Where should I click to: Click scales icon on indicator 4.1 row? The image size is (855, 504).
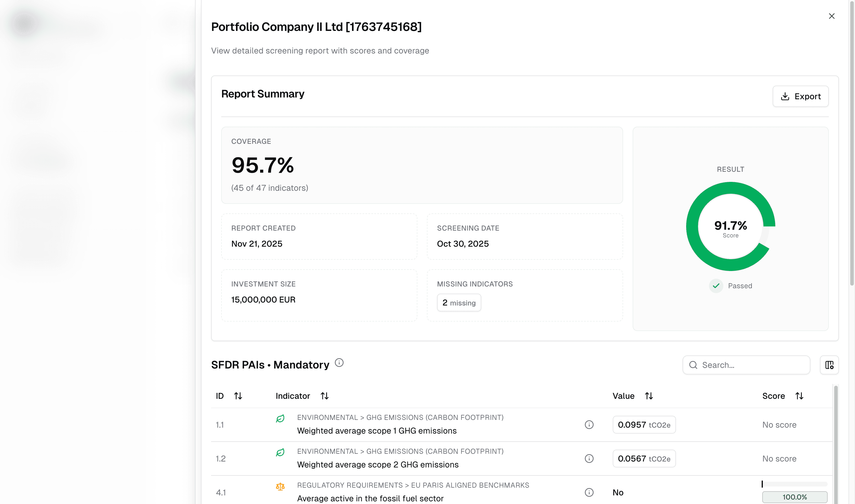[280, 486]
